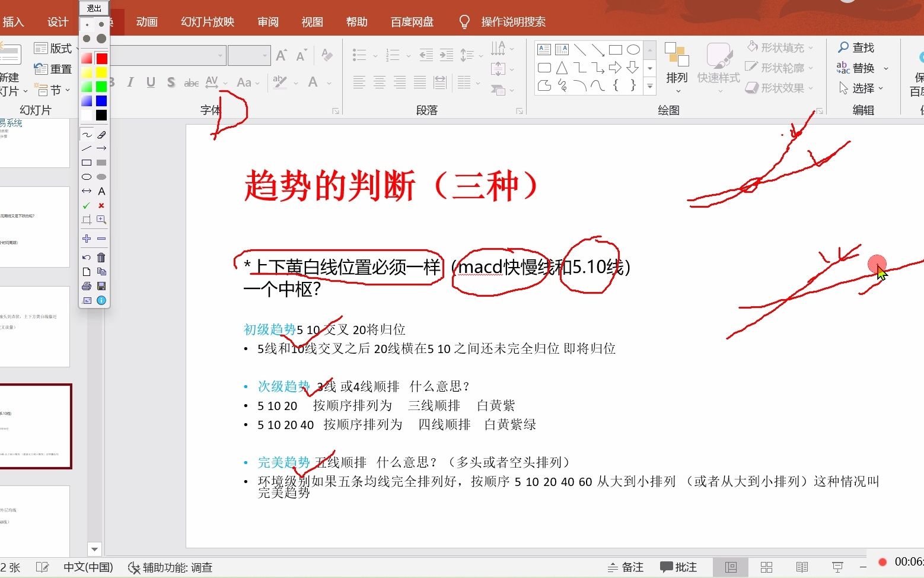This screenshot has width=924, height=578.
Task: Open the Animations (动画) tab
Action: (x=146, y=22)
